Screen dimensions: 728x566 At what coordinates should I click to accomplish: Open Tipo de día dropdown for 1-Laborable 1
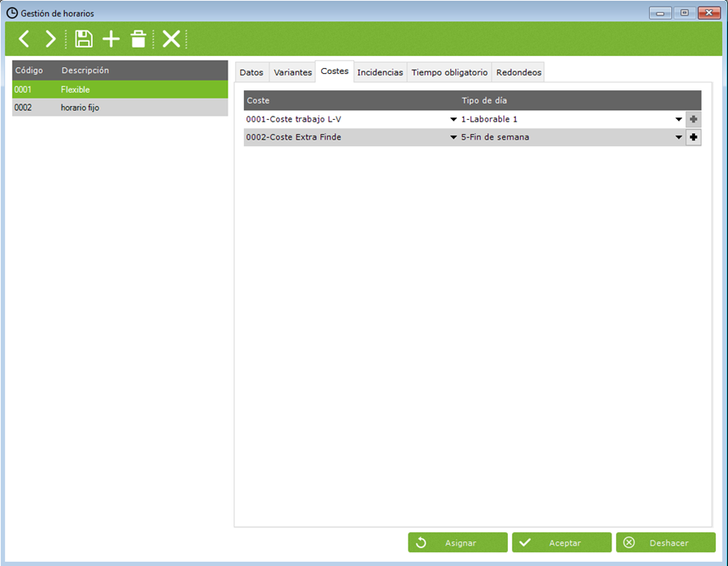click(679, 119)
